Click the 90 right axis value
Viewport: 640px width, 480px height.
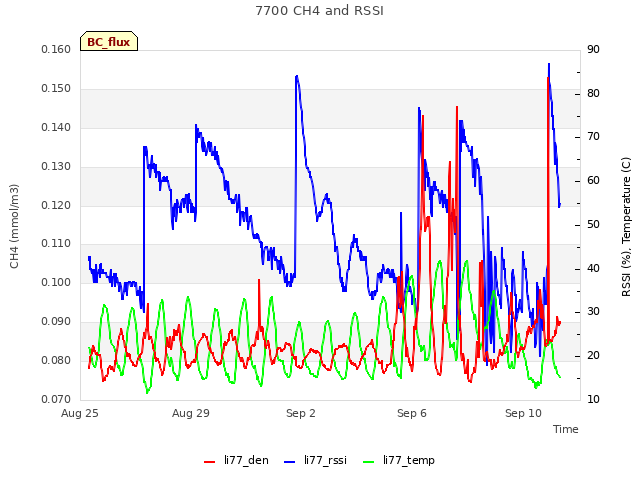593,49
